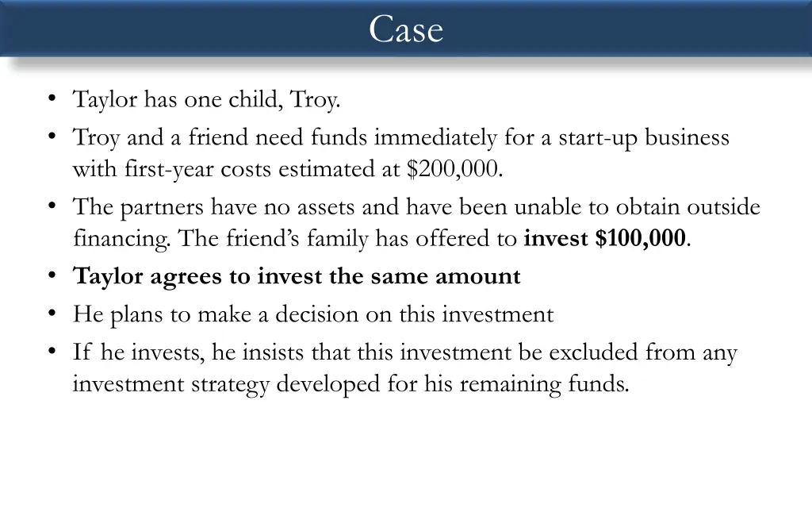Click 'Troy and a friend need funds'
The width and height of the screenshot is (812, 508).
(220, 137)
